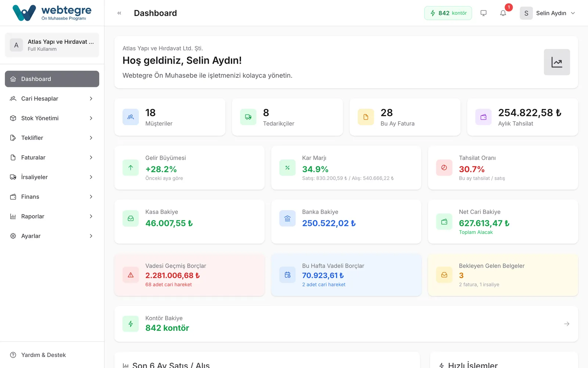The image size is (588, 368).
Task: Click the webtegre logo
Action: click(x=52, y=13)
